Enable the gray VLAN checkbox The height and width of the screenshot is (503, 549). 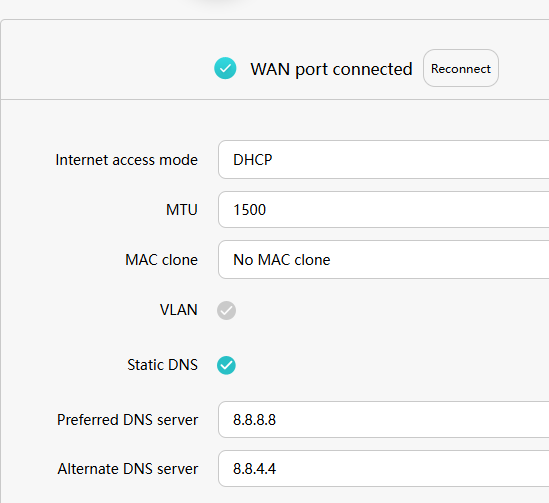226,310
